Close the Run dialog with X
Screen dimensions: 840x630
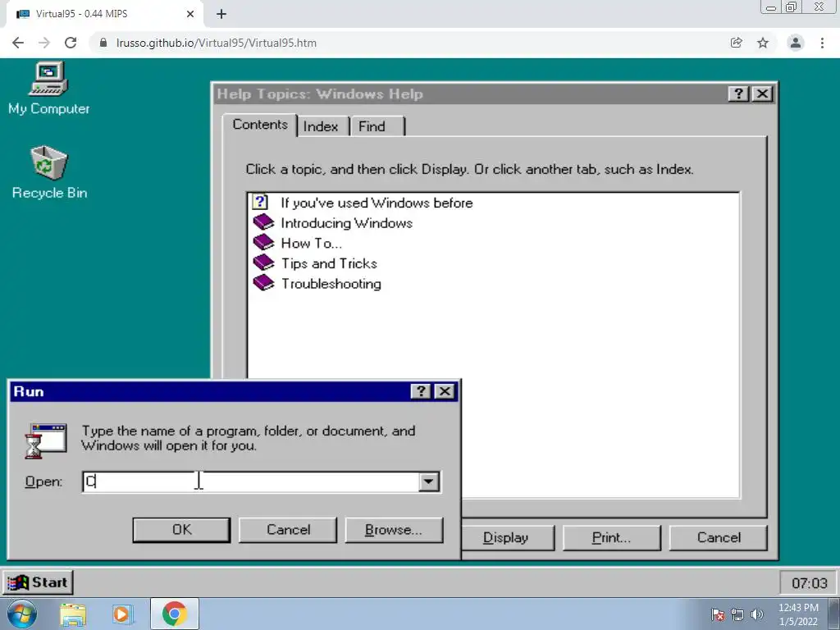445,391
